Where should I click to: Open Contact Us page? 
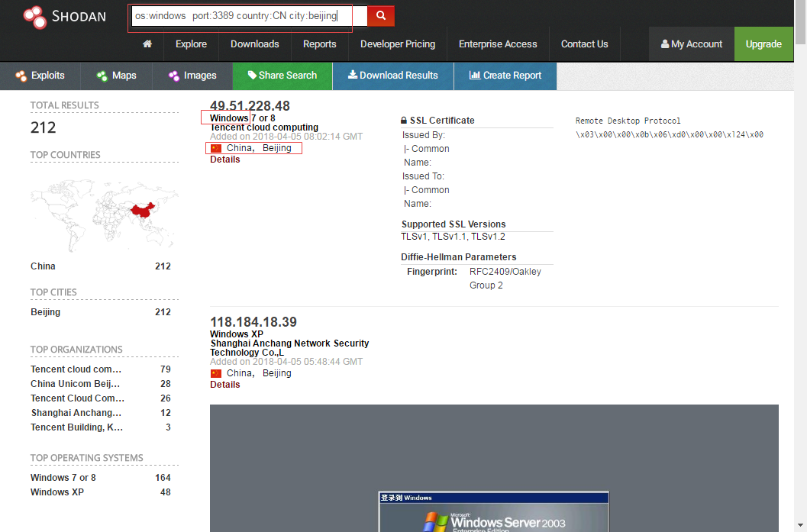584,44
